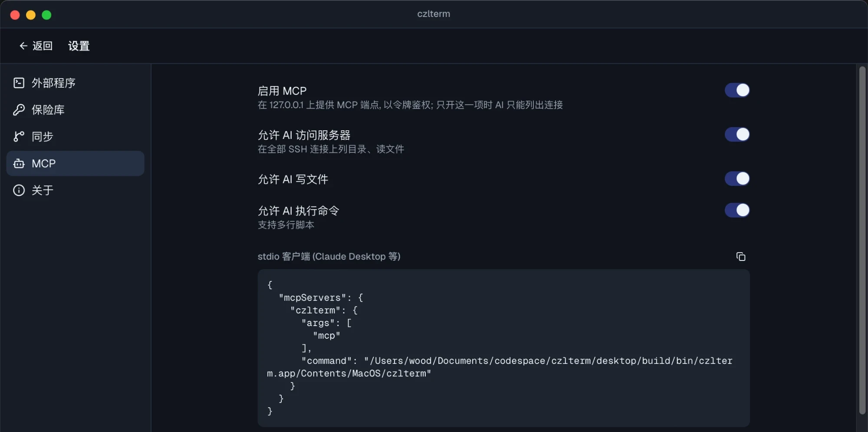This screenshot has height=432, width=868.
Task: Click the 允许 AI 写文件 label
Action: click(293, 179)
